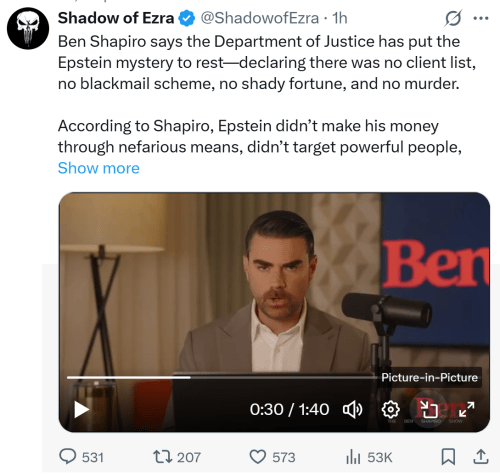Click the Shadow of Ezra skull avatar

pyautogui.click(x=28, y=28)
